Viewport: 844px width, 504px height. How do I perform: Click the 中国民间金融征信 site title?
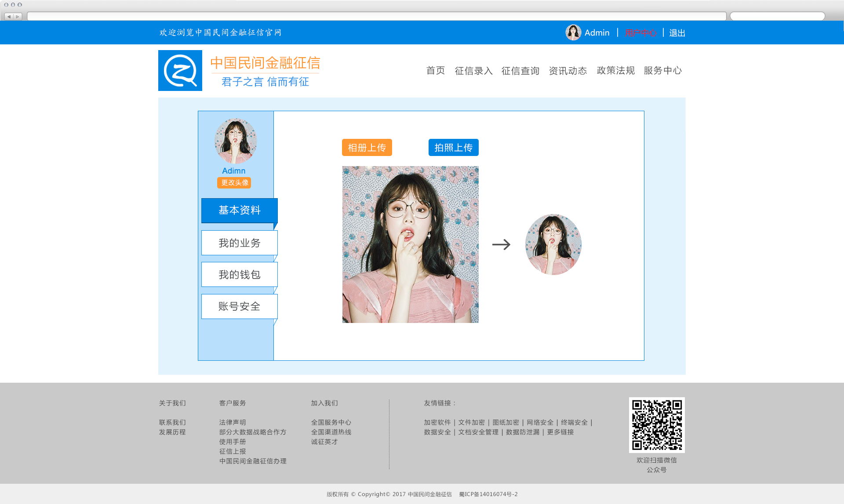pos(265,63)
